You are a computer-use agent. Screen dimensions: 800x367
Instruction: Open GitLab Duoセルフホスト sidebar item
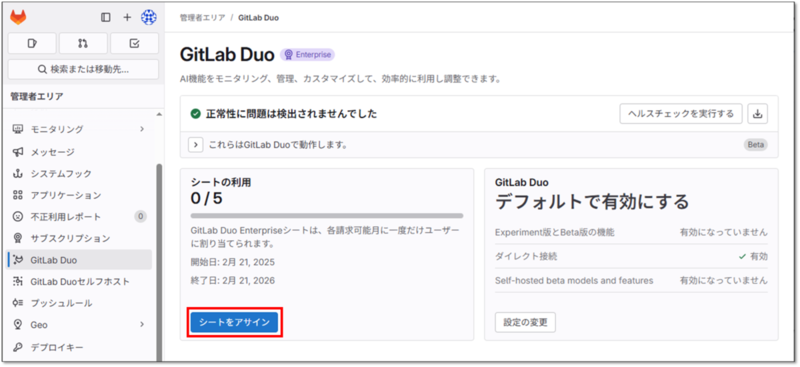(80, 281)
